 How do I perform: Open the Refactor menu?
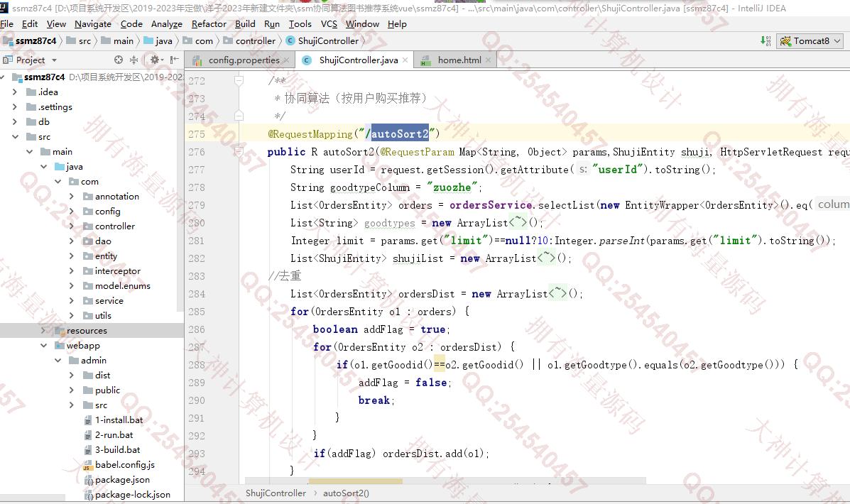209,24
